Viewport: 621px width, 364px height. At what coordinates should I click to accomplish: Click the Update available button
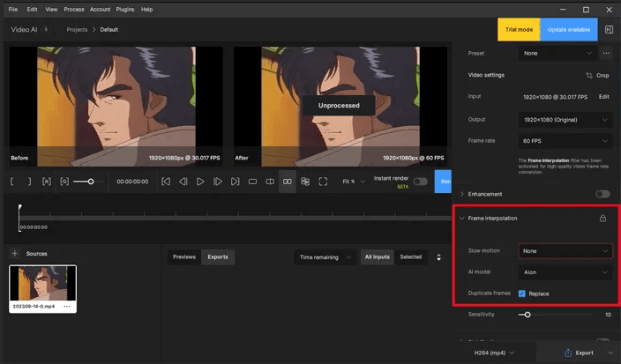pyautogui.click(x=568, y=30)
